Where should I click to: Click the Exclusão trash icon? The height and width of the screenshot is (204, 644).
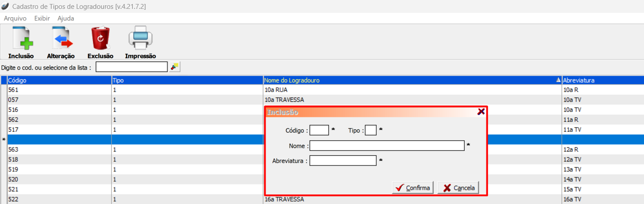100,39
